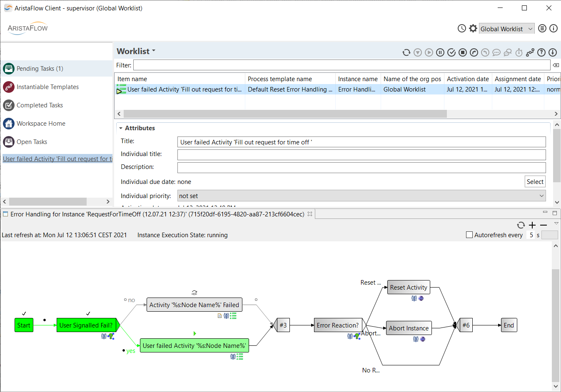
Task: Click the question mark help icon
Action: click(541, 52)
